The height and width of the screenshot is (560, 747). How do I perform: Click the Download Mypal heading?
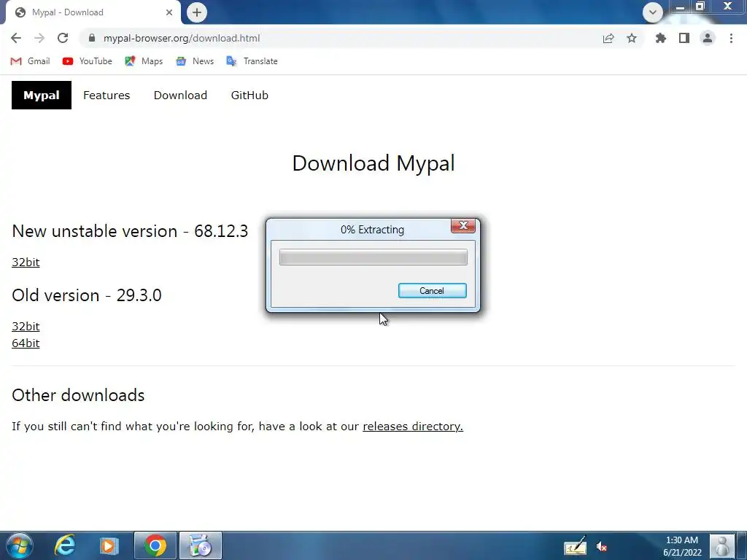pyautogui.click(x=373, y=163)
